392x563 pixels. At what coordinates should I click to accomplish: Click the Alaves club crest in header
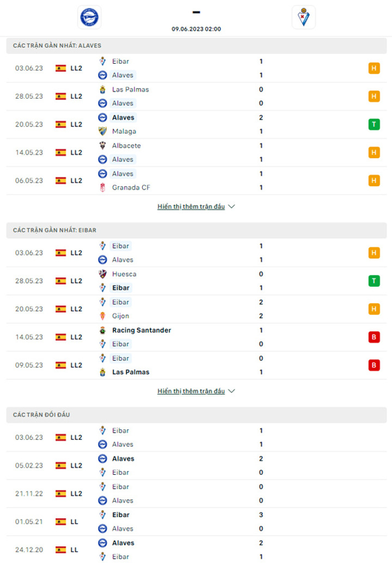tap(89, 17)
